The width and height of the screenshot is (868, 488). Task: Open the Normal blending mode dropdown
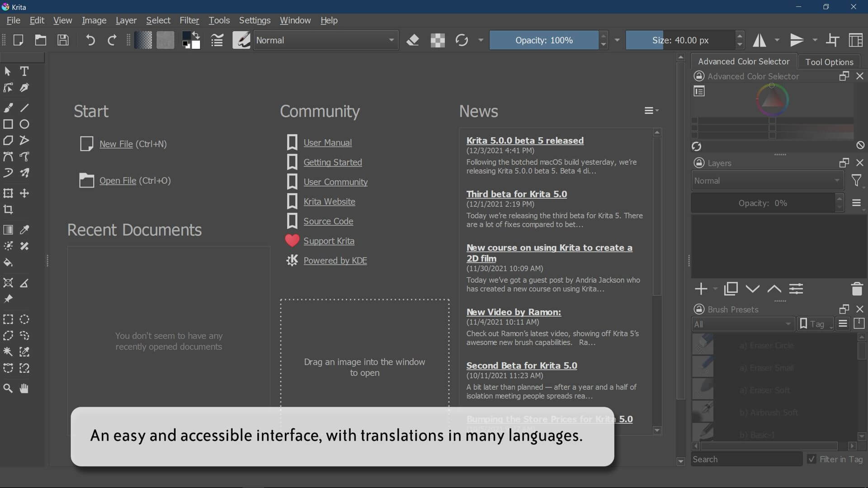pyautogui.click(x=325, y=40)
